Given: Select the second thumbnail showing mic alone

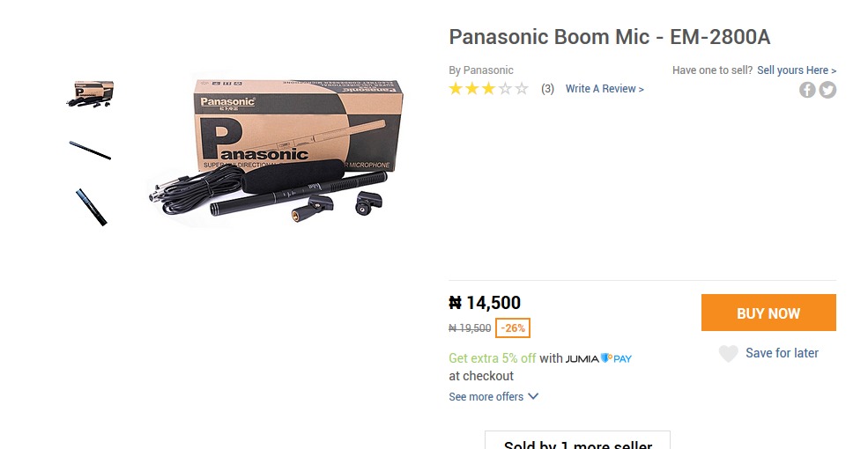Looking at the screenshot, I should pos(91,150).
